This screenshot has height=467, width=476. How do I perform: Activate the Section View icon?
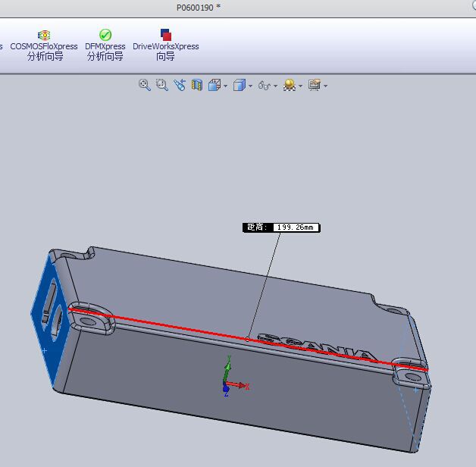(197, 86)
